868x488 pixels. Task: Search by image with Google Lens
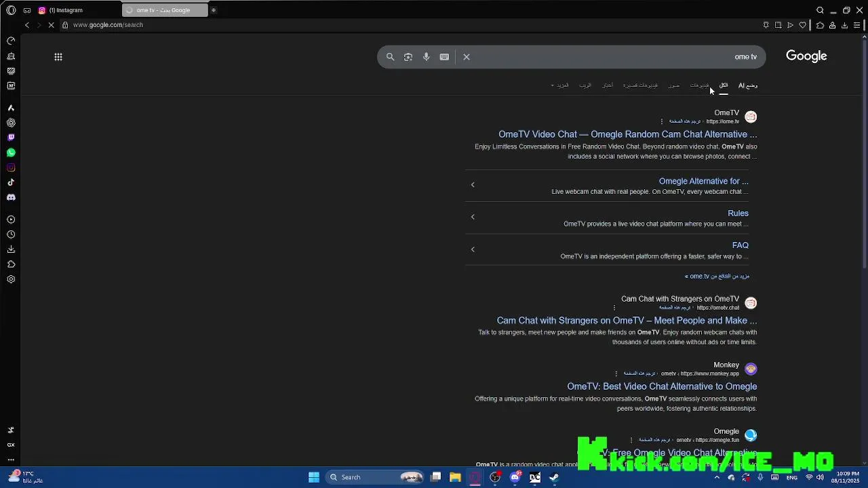point(408,57)
